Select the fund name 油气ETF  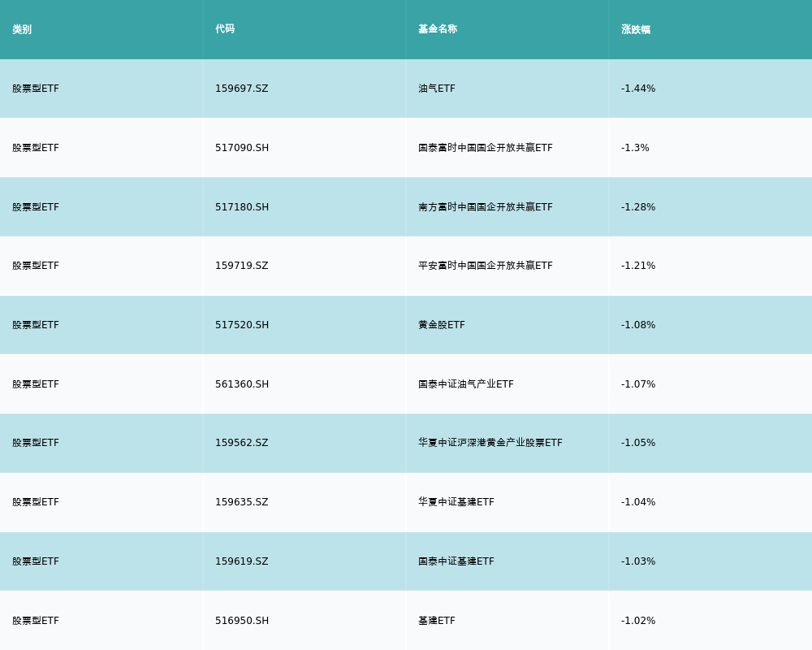(437, 89)
